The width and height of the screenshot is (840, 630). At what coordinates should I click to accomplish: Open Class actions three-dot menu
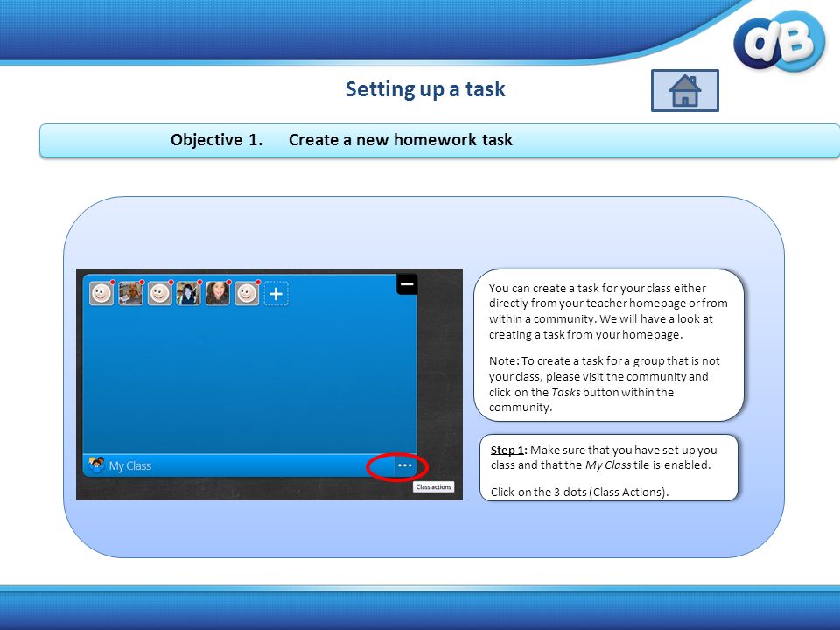pyautogui.click(x=404, y=465)
